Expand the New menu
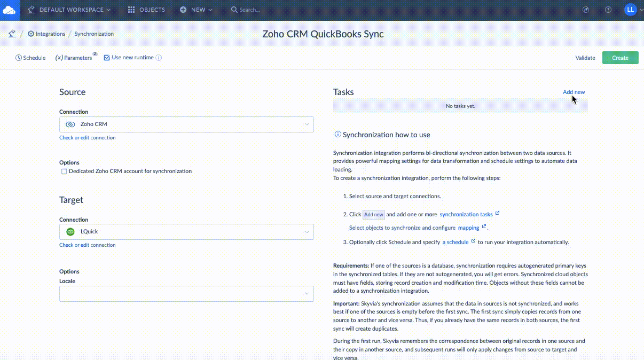This screenshot has width=644, height=360. (197, 10)
